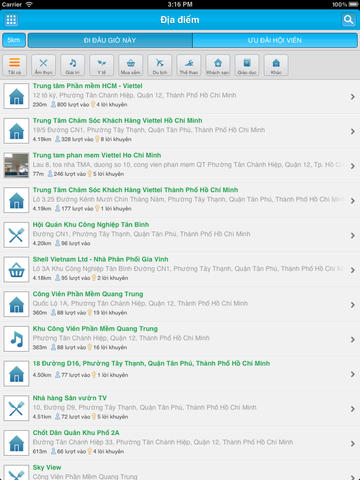The image size is (360, 480).
Task: Tap photo thumbnail of Trung tam phan mem Viettel
Action: [x=16, y=166]
